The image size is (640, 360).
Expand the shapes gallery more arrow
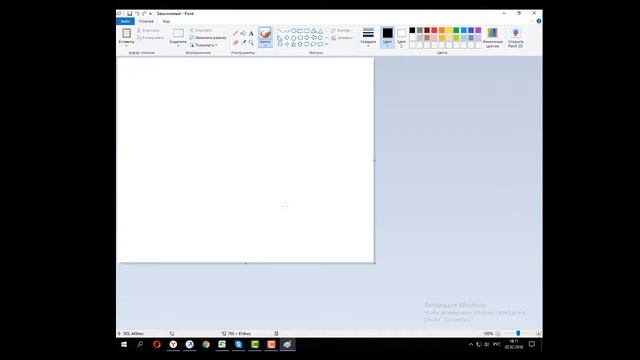[327, 44]
